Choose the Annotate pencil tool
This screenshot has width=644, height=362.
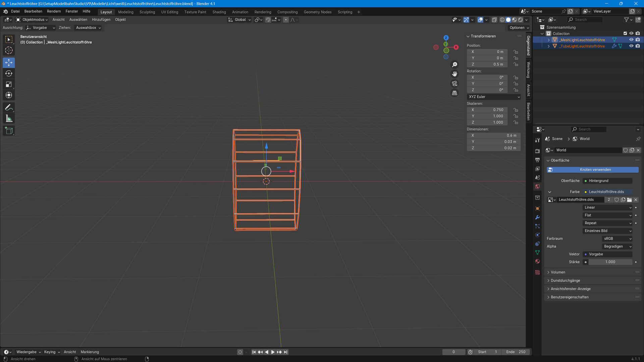pyautogui.click(x=9, y=108)
